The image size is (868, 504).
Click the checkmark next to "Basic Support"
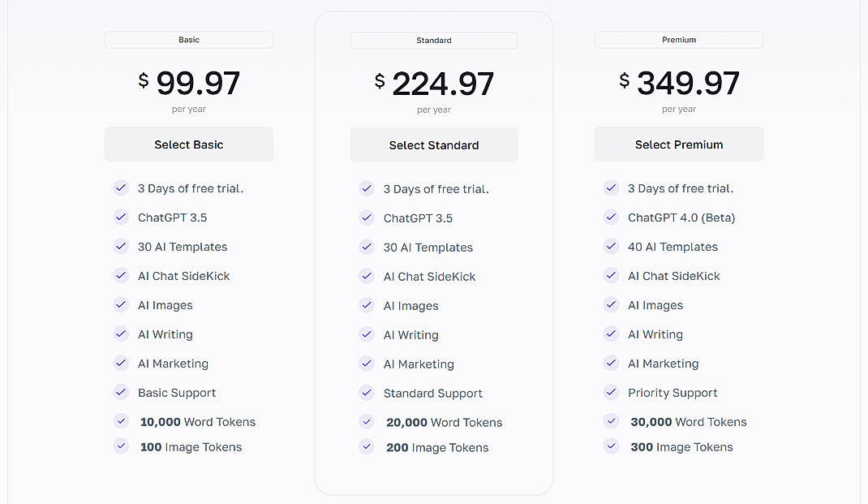(x=121, y=393)
